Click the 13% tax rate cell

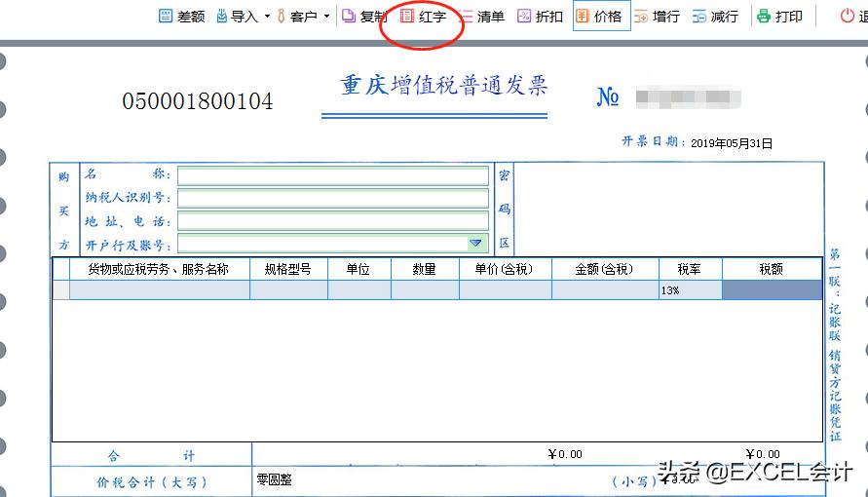[x=691, y=290]
